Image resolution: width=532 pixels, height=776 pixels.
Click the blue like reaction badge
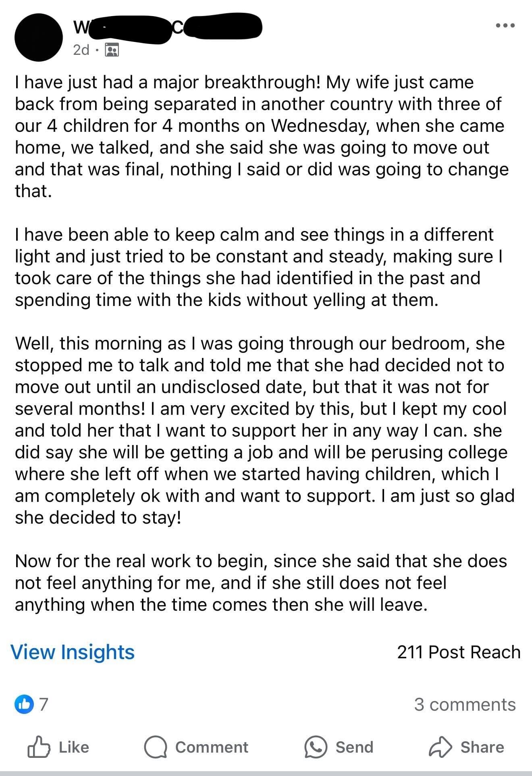(x=24, y=704)
